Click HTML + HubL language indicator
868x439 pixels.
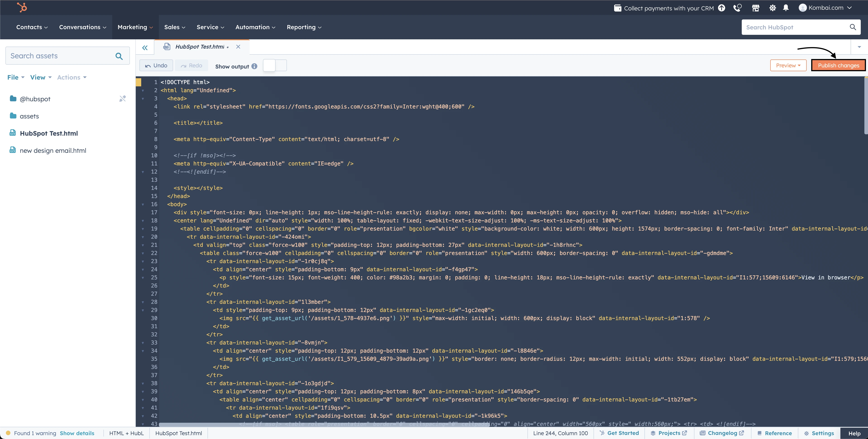[x=126, y=433]
